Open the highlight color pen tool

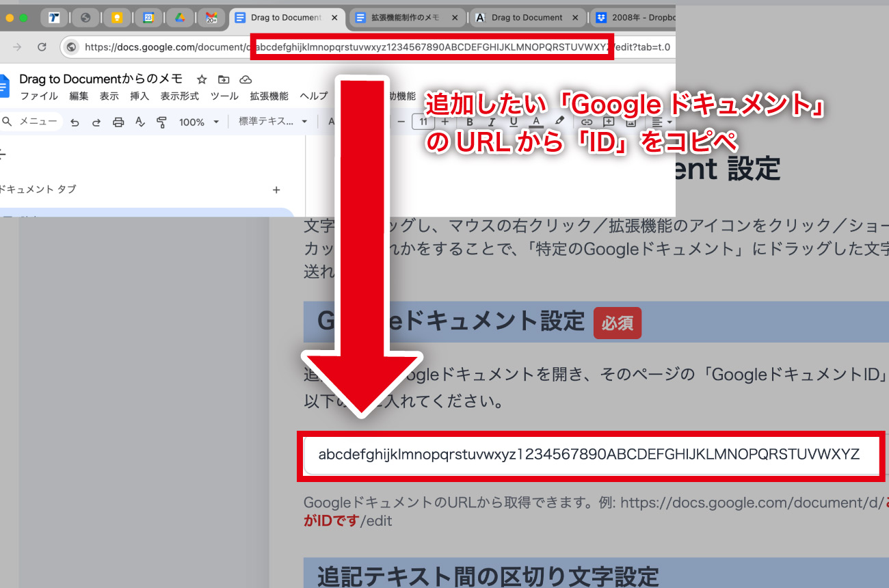(x=559, y=121)
